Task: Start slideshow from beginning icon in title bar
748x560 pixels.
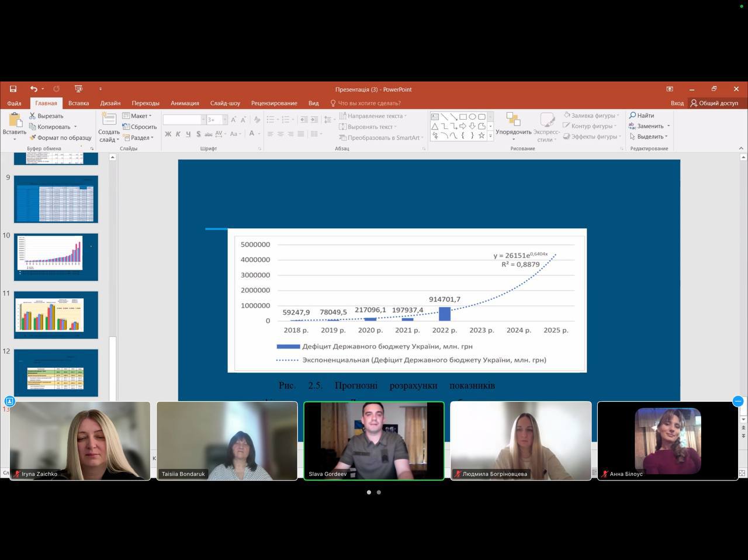Action: pos(78,89)
